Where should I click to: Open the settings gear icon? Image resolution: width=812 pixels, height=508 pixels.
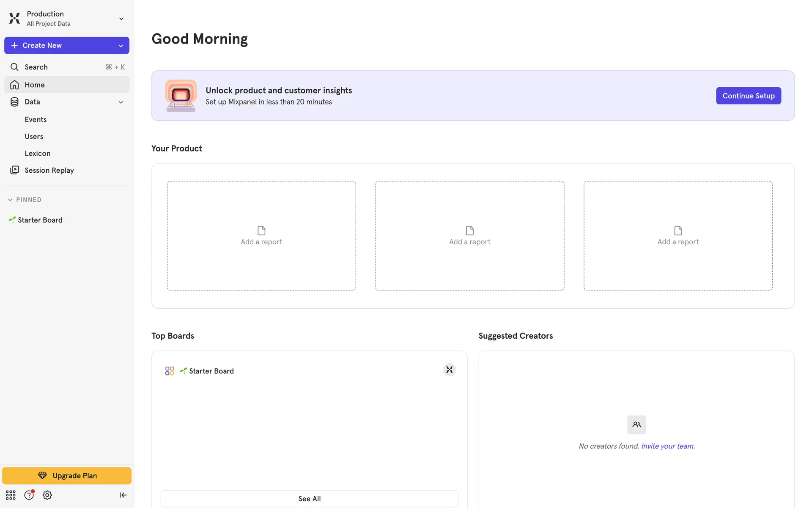pos(47,495)
